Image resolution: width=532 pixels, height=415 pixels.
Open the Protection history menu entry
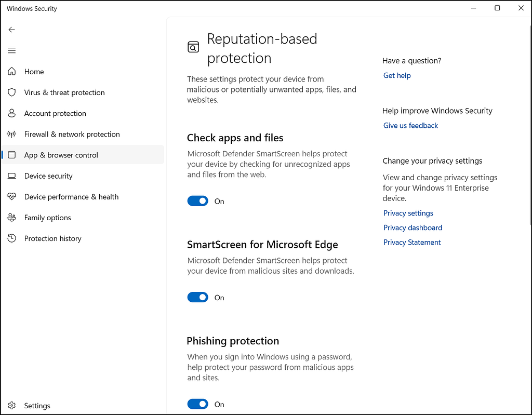coord(52,238)
